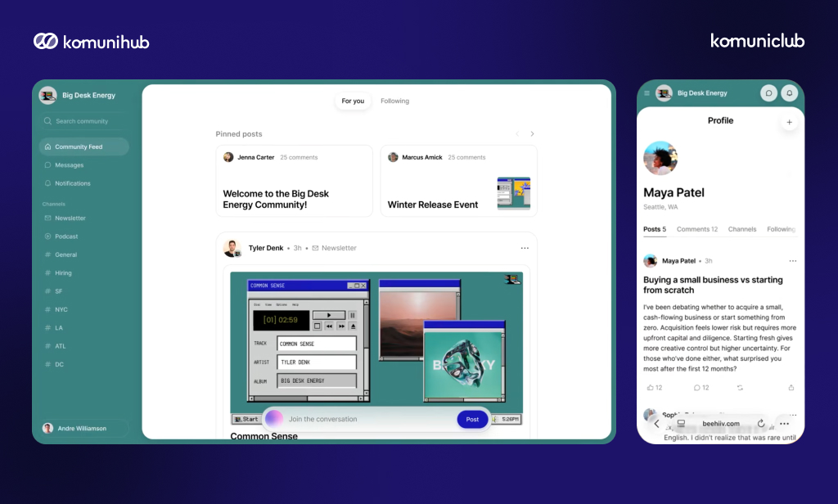Click the repost icon on Maya's post

[740, 388]
